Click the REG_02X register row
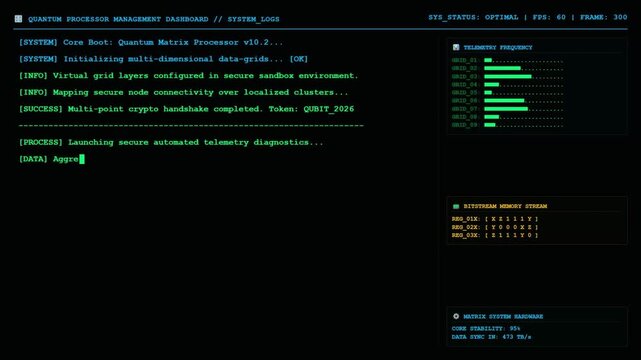Screen dimensions: 641x360 pyautogui.click(x=495, y=227)
